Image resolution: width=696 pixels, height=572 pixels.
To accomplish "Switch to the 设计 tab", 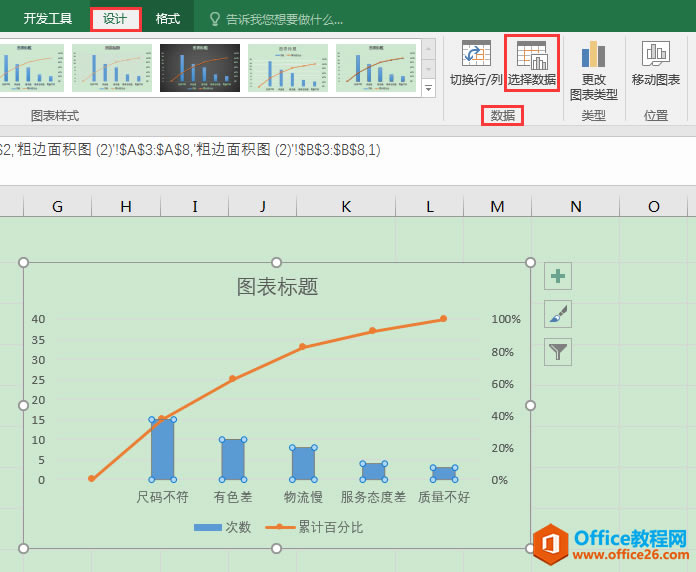I will pos(115,19).
